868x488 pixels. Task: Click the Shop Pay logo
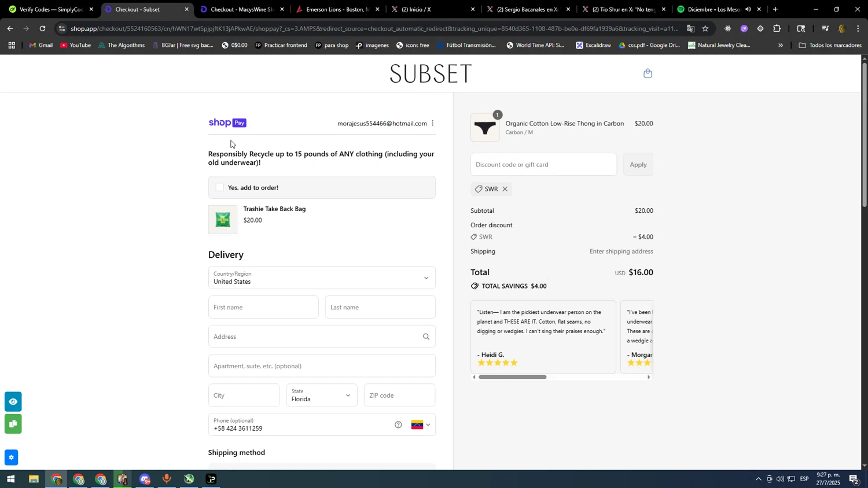(x=227, y=123)
